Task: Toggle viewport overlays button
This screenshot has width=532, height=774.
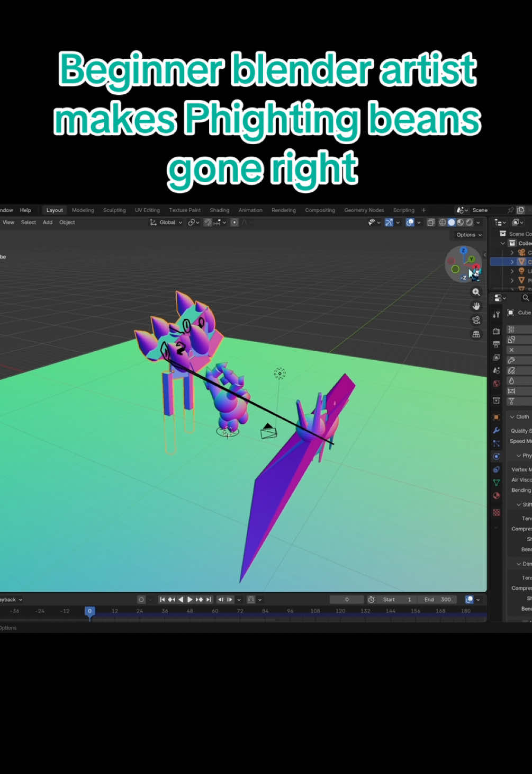Action: coord(410,223)
